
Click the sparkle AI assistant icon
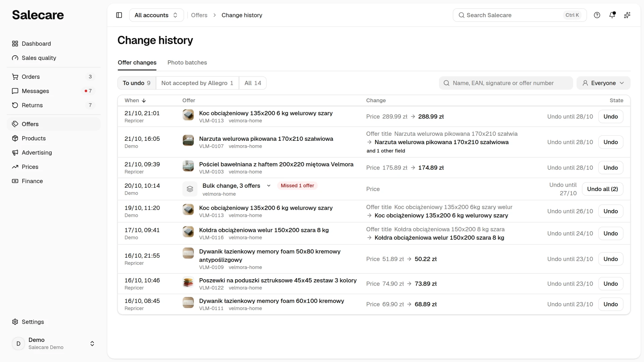[627, 15]
